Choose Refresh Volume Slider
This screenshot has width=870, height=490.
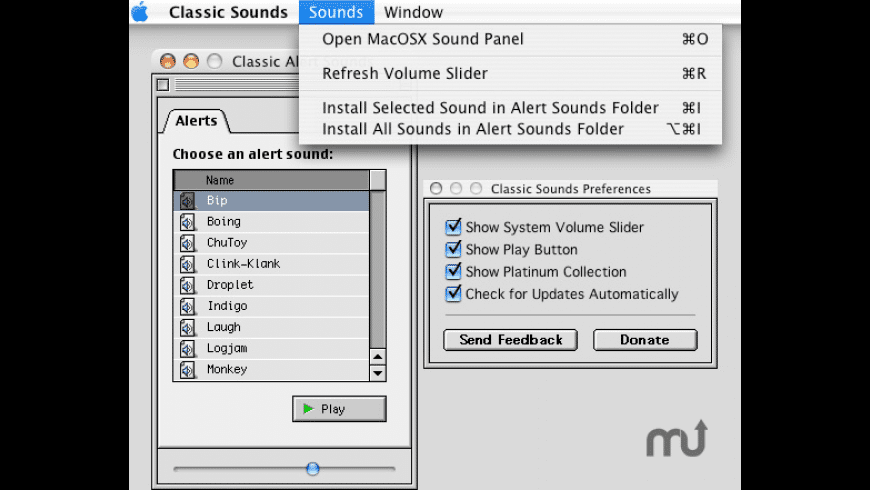coord(510,73)
